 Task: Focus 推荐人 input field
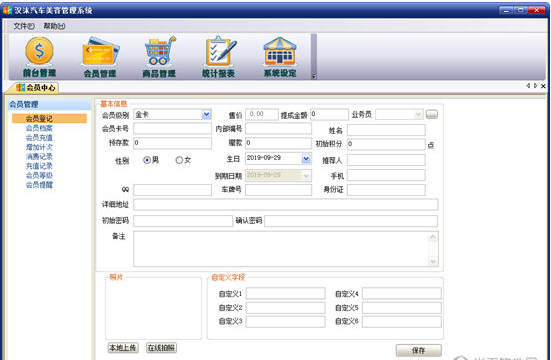point(386,160)
